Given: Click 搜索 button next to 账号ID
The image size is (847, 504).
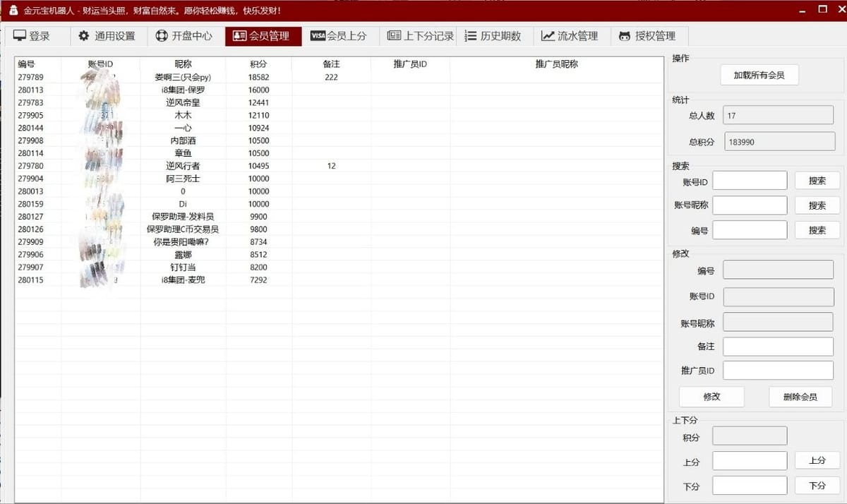Looking at the screenshot, I should tap(817, 181).
